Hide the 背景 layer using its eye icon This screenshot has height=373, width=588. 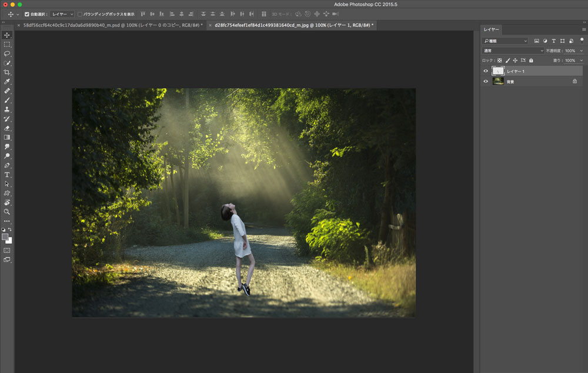point(486,81)
